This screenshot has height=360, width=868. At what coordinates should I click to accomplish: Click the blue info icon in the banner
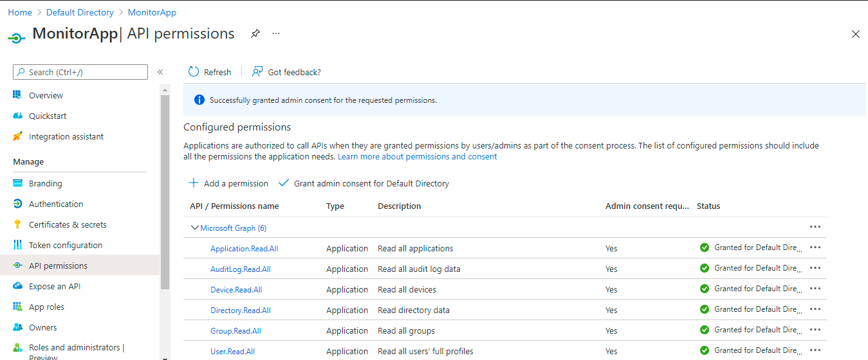tap(199, 100)
